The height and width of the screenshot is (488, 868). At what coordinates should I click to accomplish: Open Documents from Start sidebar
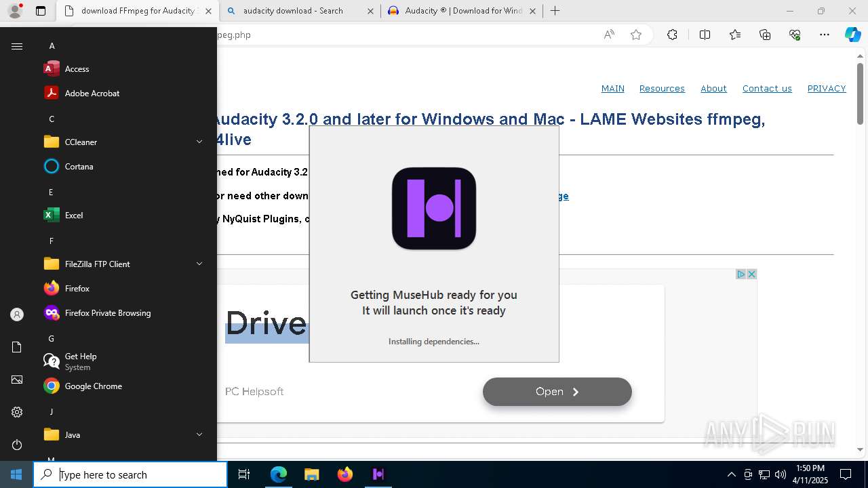17,347
